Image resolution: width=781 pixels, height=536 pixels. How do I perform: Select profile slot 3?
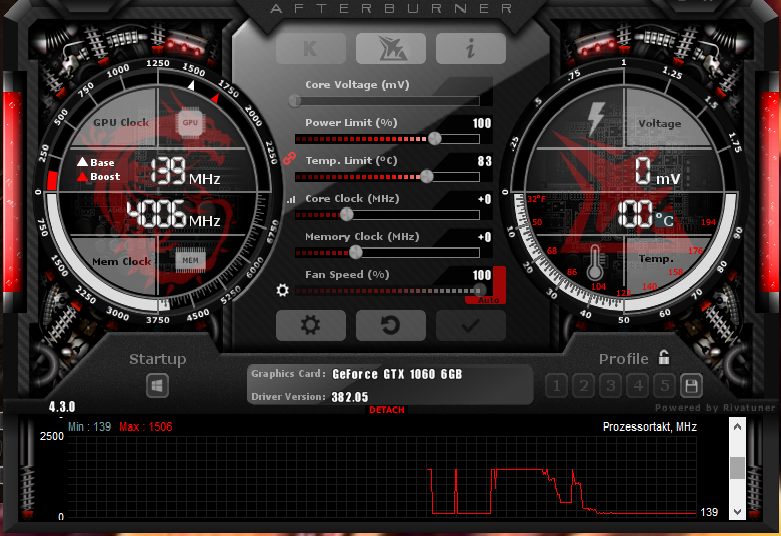(x=611, y=386)
